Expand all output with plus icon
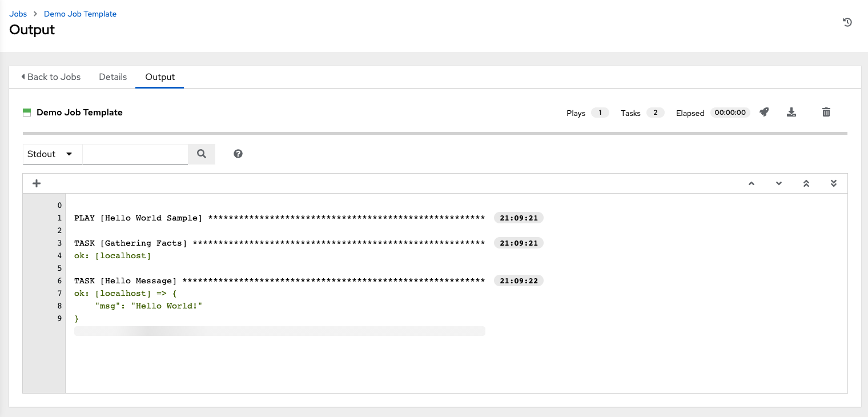Image resolution: width=868 pixels, height=417 pixels. (x=37, y=183)
